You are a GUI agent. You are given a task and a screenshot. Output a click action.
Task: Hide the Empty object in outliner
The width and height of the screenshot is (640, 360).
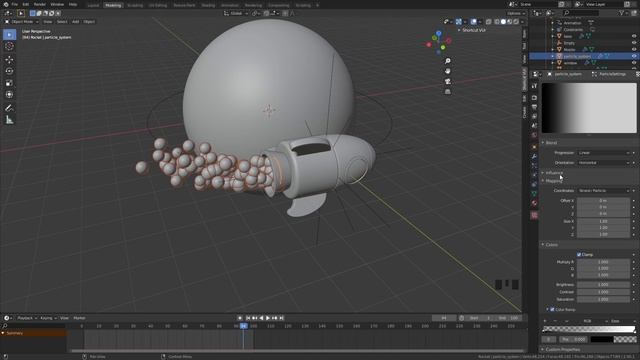634,43
